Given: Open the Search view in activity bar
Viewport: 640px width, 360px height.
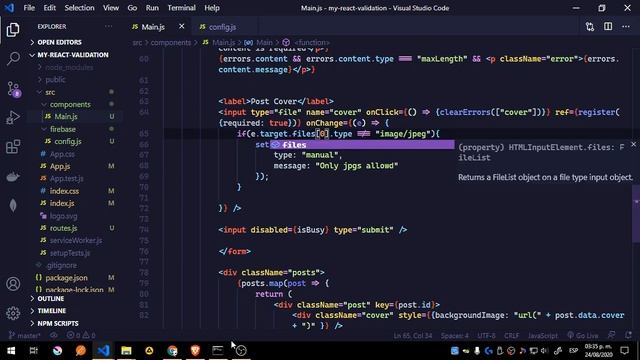Looking at the screenshot, I should click(13, 59).
